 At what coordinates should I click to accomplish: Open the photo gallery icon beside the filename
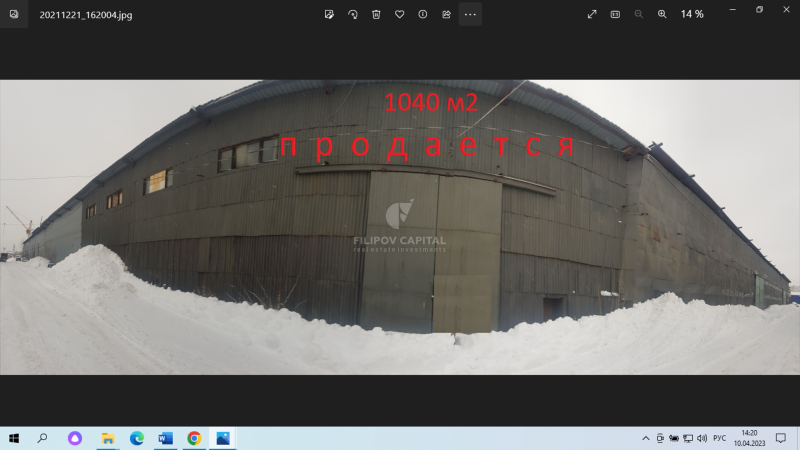pyautogui.click(x=14, y=14)
